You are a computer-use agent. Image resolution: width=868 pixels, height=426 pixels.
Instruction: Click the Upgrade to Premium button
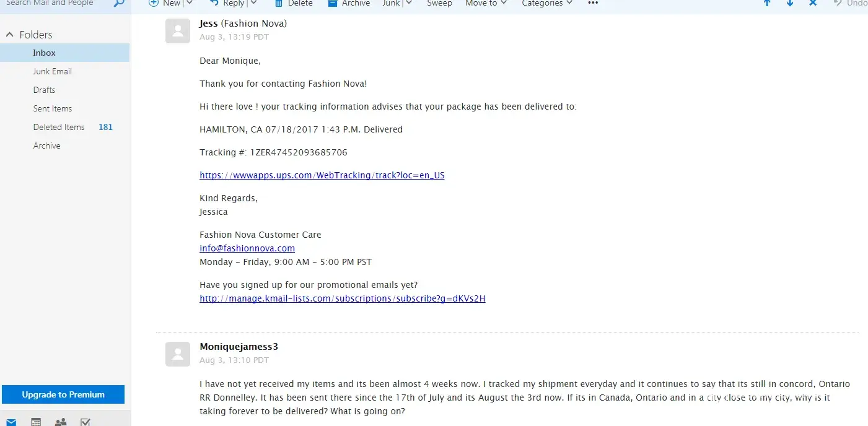click(63, 394)
